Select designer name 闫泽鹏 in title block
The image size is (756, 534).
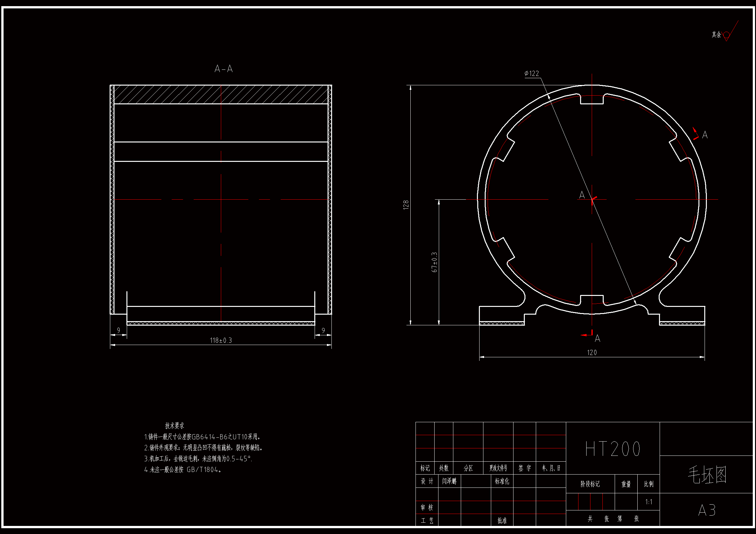click(x=449, y=481)
